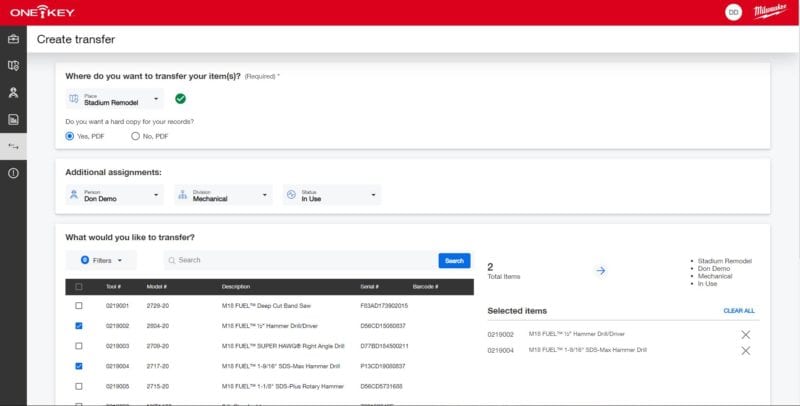The height and width of the screenshot is (406, 800).
Task: Sort by Serial # column header
Action: tap(369, 287)
